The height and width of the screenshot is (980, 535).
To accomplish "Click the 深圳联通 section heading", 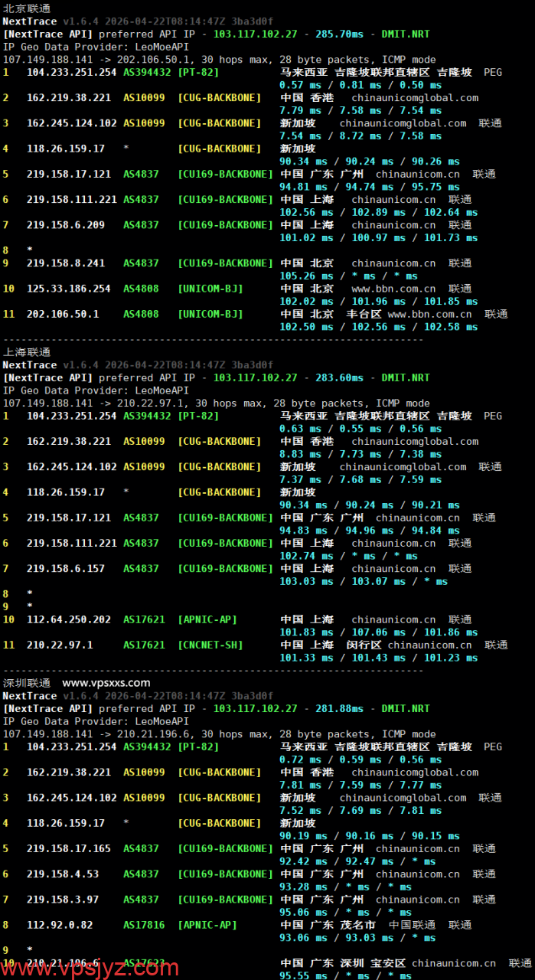I will [x=27, y=683].
